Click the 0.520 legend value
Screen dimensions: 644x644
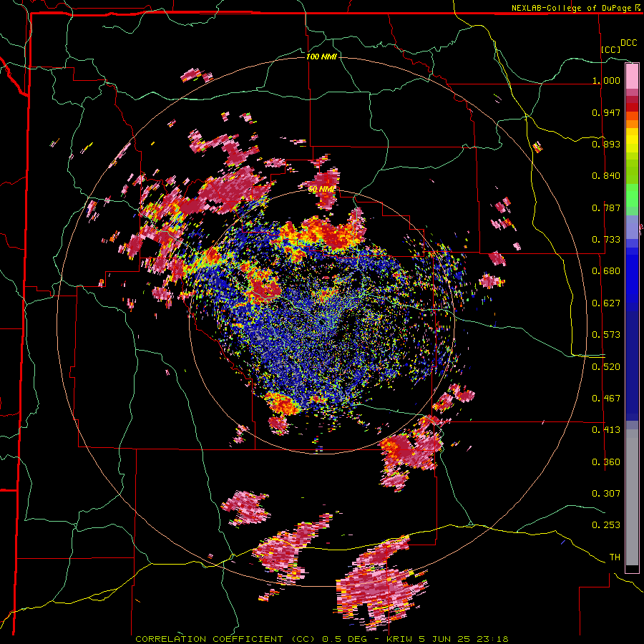coord(606,367)
